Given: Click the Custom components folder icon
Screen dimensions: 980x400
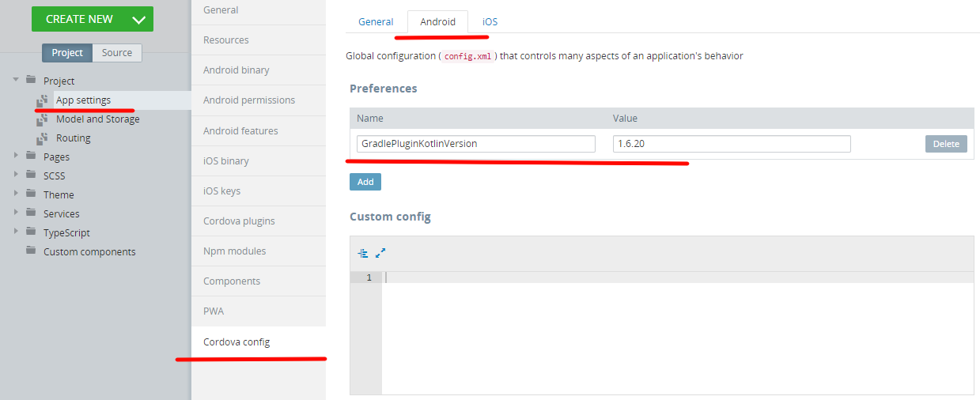Looking at the screenshot, I should [x=31, y=251].
